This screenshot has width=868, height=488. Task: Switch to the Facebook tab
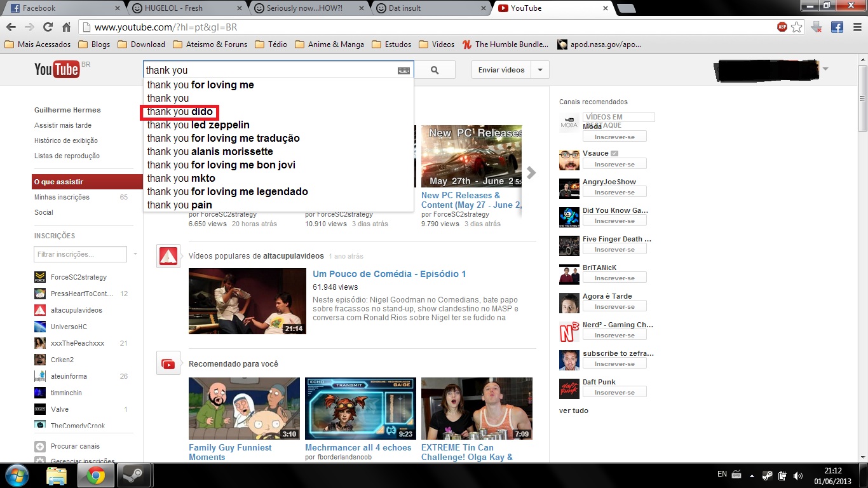point(62,8)
